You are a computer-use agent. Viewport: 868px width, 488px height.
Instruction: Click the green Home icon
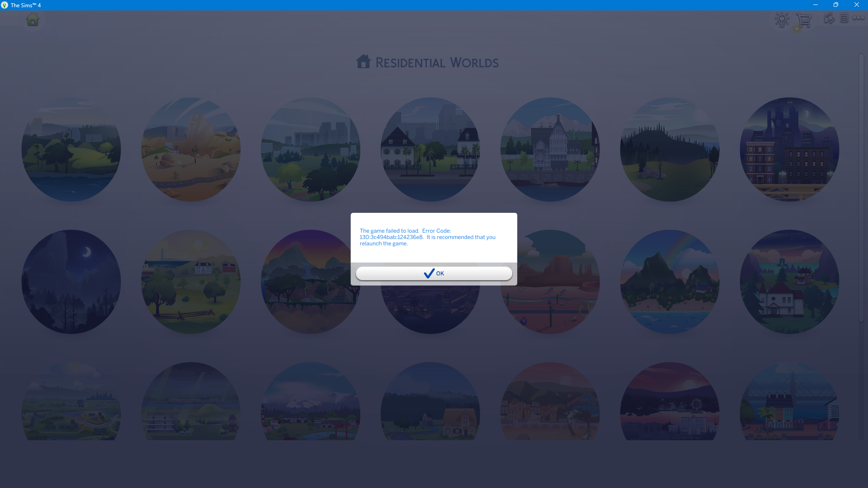click(x=33, y=19)
